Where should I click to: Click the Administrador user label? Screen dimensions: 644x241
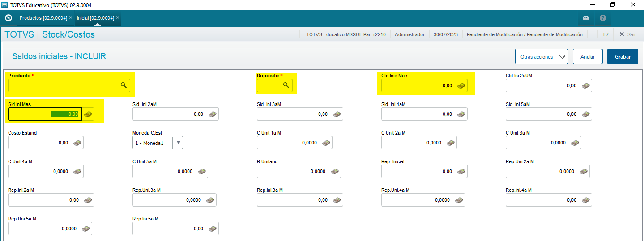409,34
